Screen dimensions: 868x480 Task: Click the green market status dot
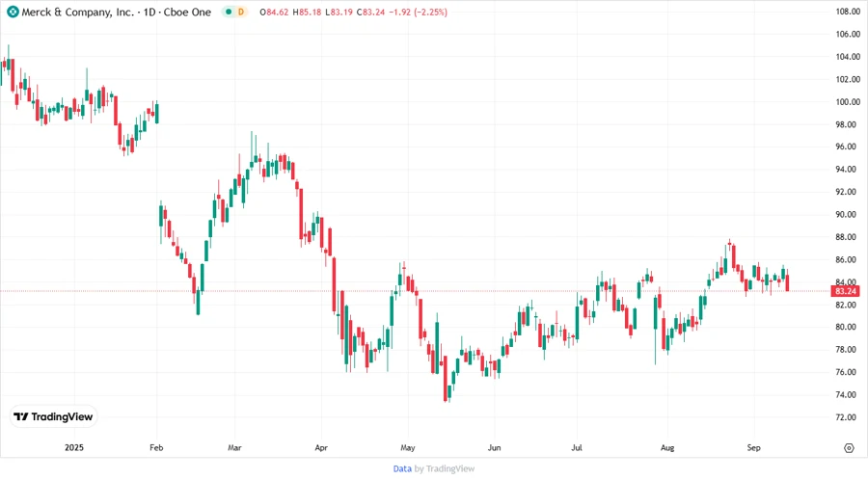point(229,12)
